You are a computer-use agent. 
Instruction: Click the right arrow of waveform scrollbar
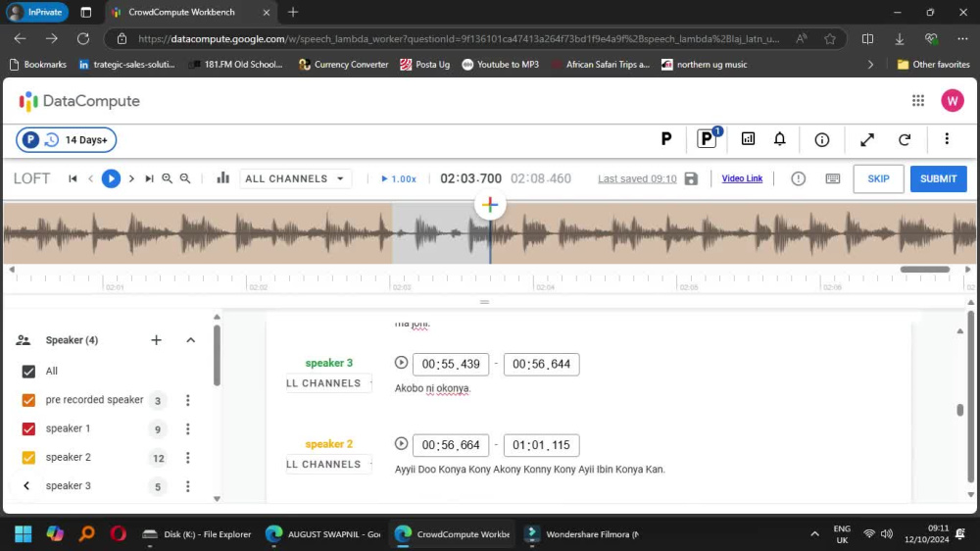point(967,270)
